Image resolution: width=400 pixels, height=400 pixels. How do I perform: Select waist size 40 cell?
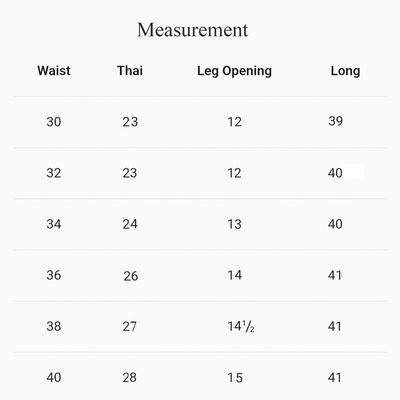pyautogui.click(x=54, y=378)
